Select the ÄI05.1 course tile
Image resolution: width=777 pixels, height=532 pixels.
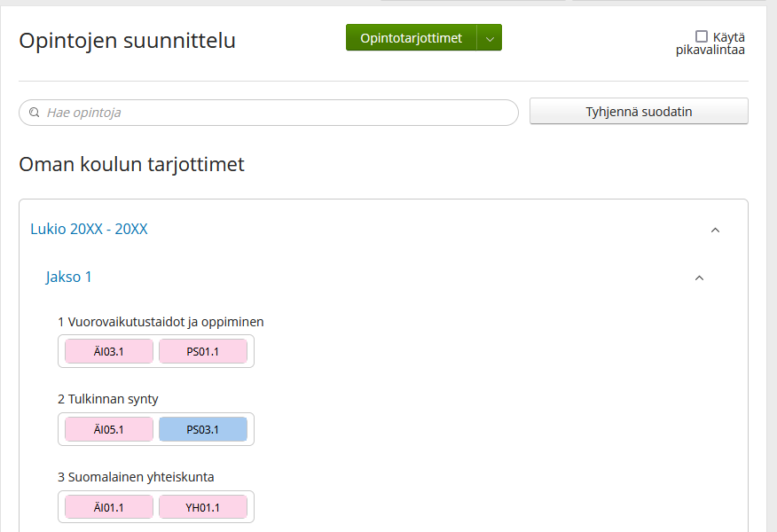109,429
